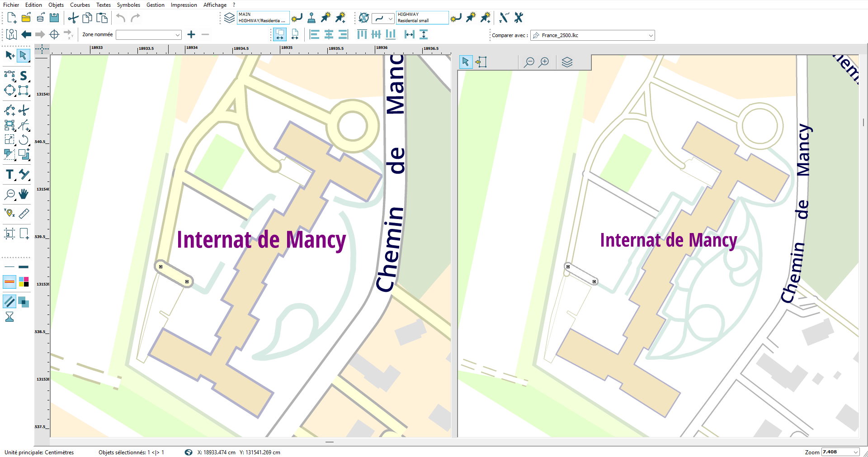Pick the ruler measurement tool

pos(24,213)
